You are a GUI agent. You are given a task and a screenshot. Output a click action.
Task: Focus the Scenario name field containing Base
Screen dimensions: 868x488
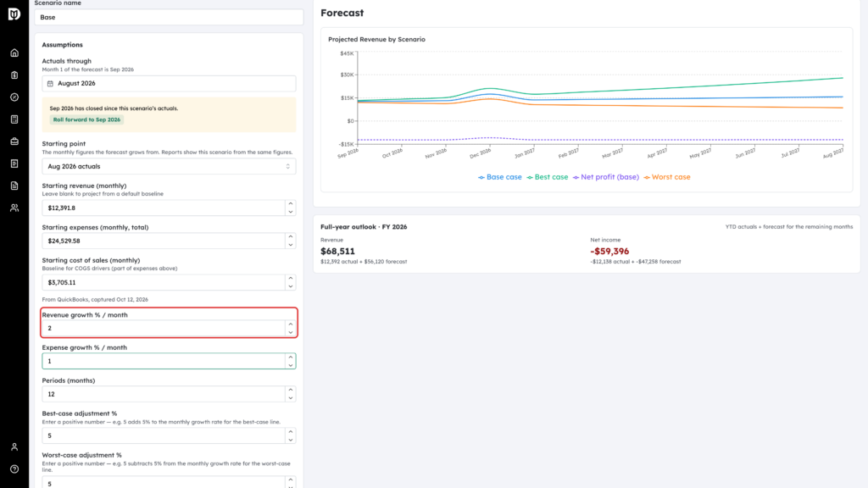click(169, 17)
